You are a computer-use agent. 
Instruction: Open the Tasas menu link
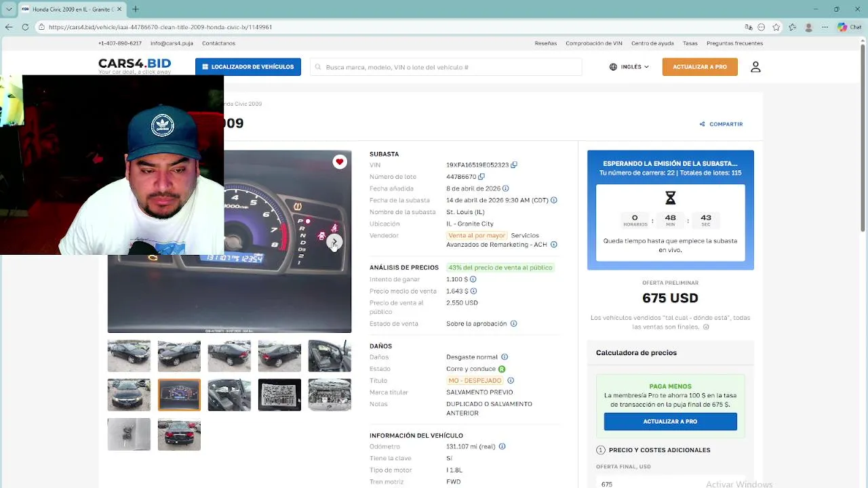pyautogui.click(x=690, y=43)
